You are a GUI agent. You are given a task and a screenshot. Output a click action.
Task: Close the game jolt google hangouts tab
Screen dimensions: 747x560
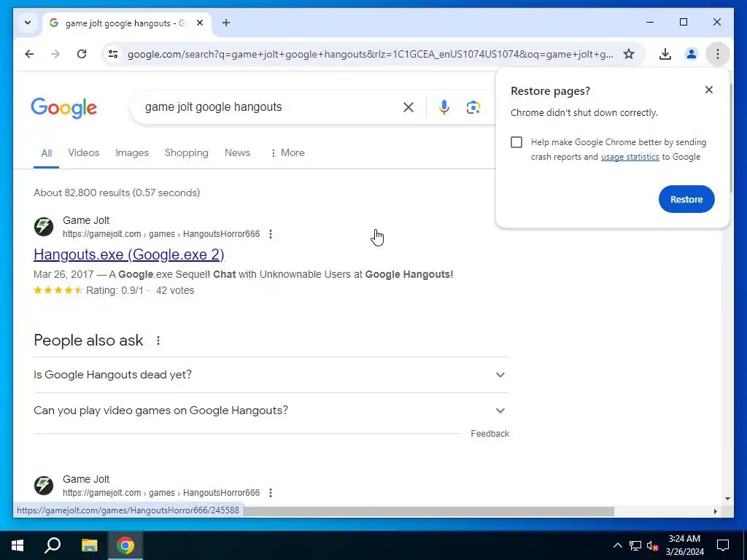(200, 23)
